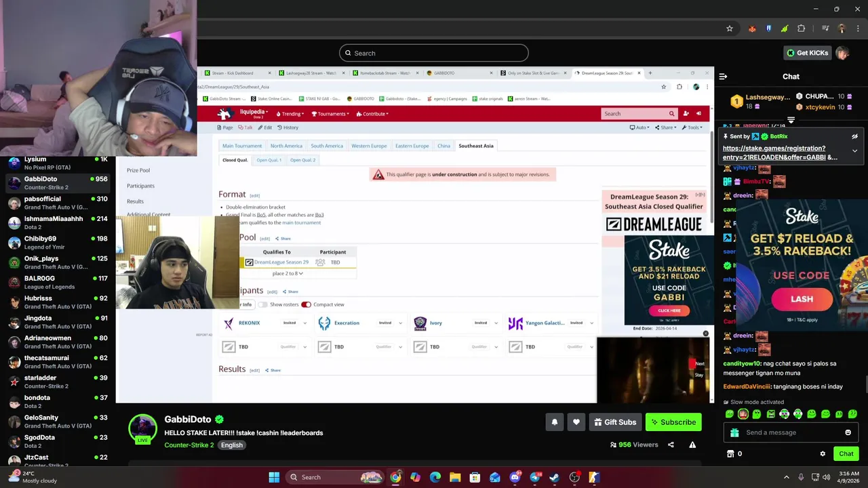
Task: Click the LASH code Stake banner
Action: [x=800, y=264]
